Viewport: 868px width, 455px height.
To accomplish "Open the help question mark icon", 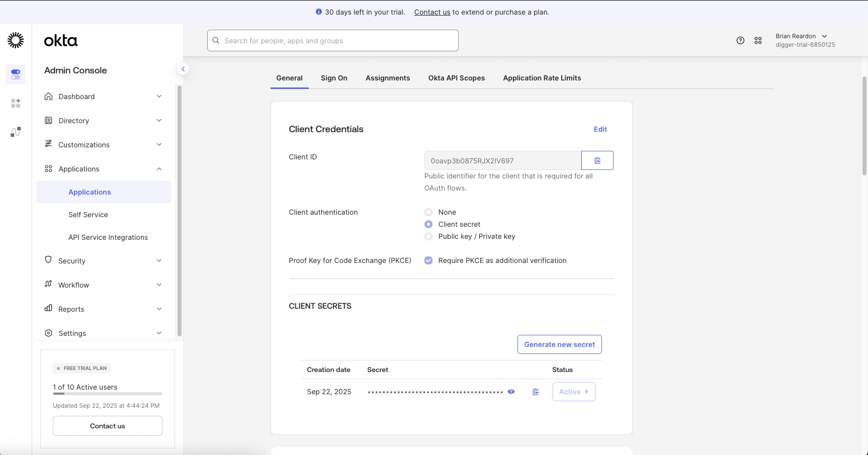I will pos(740,41).
